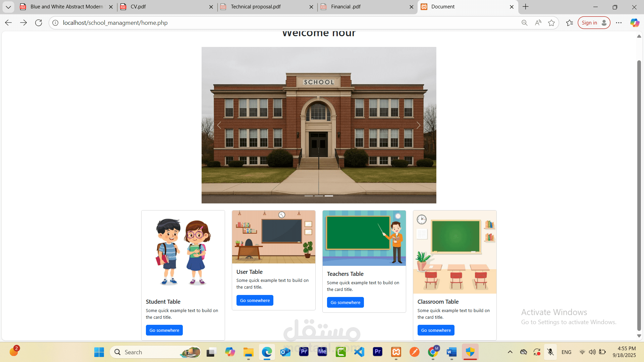Switch input language via the ENG indicator

[x=566, y=352]
